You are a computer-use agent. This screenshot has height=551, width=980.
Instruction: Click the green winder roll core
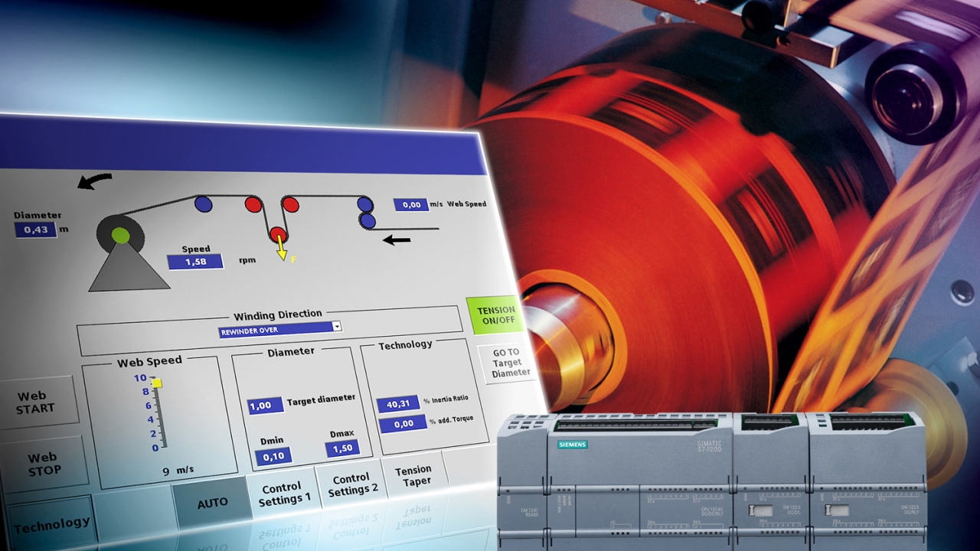120,236
